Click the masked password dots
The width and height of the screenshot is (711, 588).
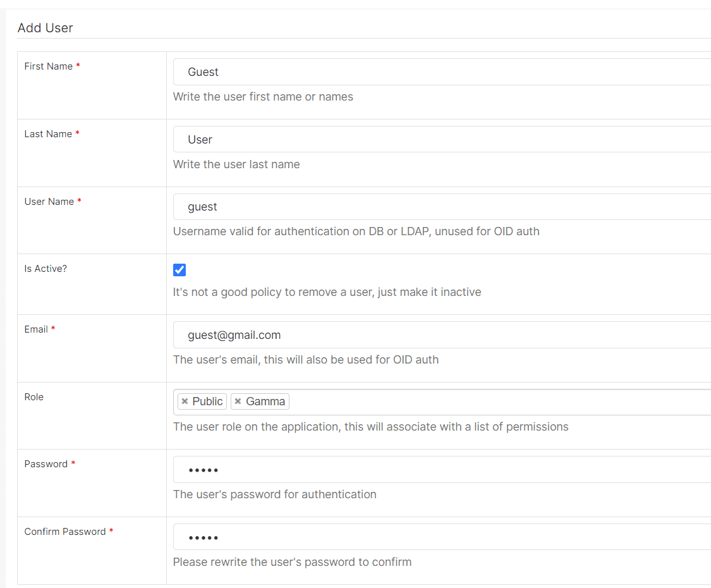(x=204, y=469)
